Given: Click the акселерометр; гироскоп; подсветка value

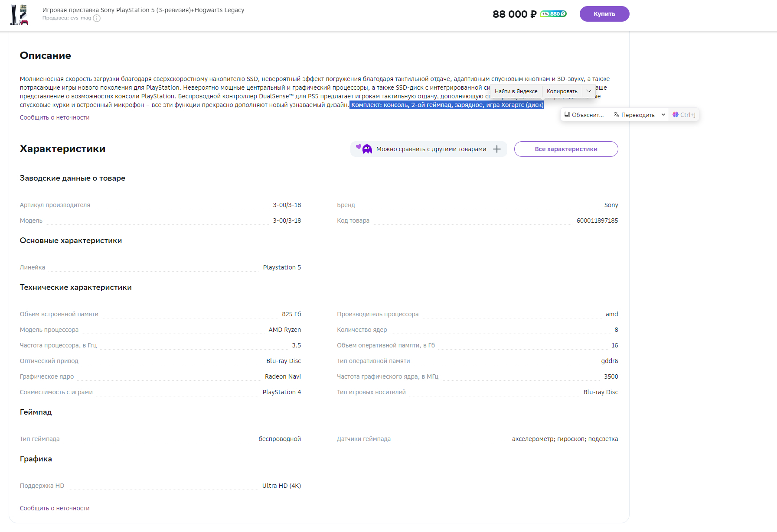Looking at the screenshot, I should click(x=565, y=439).
